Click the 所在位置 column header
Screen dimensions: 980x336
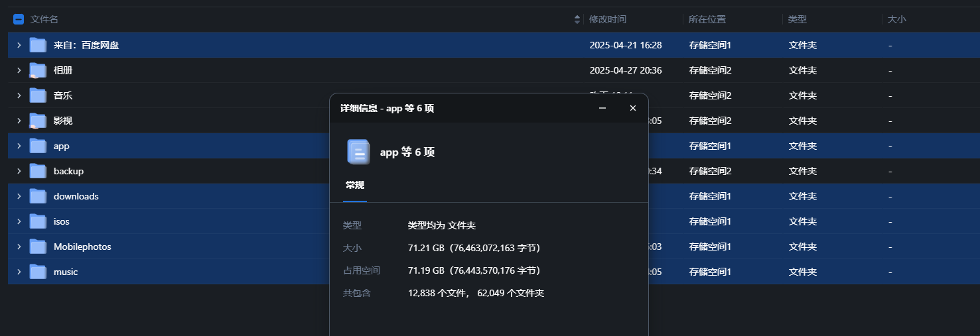coord(707,20)
